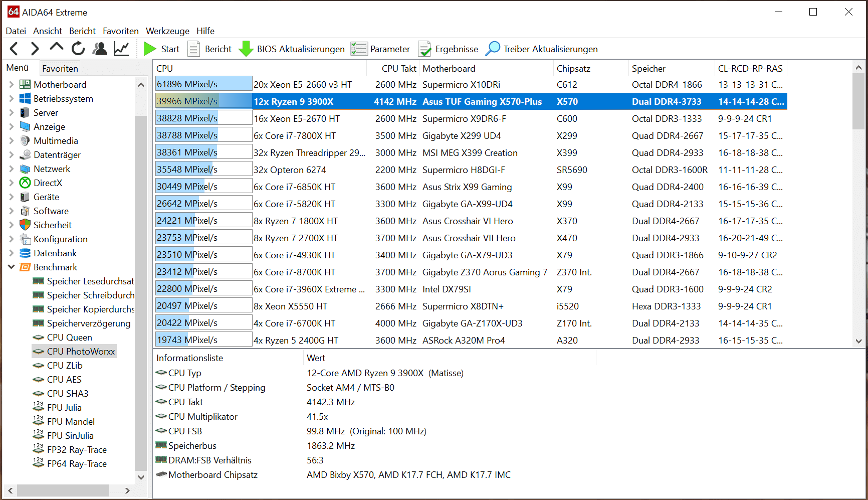868x500 pixels.
Task: Click the Forward navigation arrow
Action: 35,49
